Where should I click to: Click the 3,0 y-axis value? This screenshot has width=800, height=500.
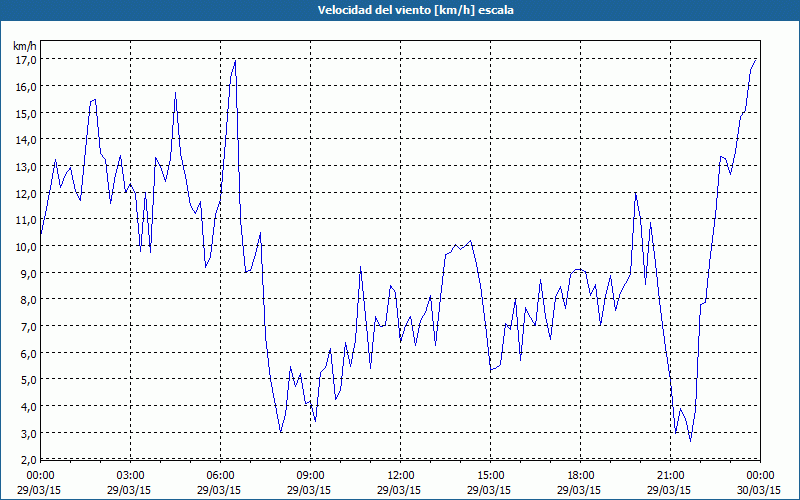coord(29,434)
